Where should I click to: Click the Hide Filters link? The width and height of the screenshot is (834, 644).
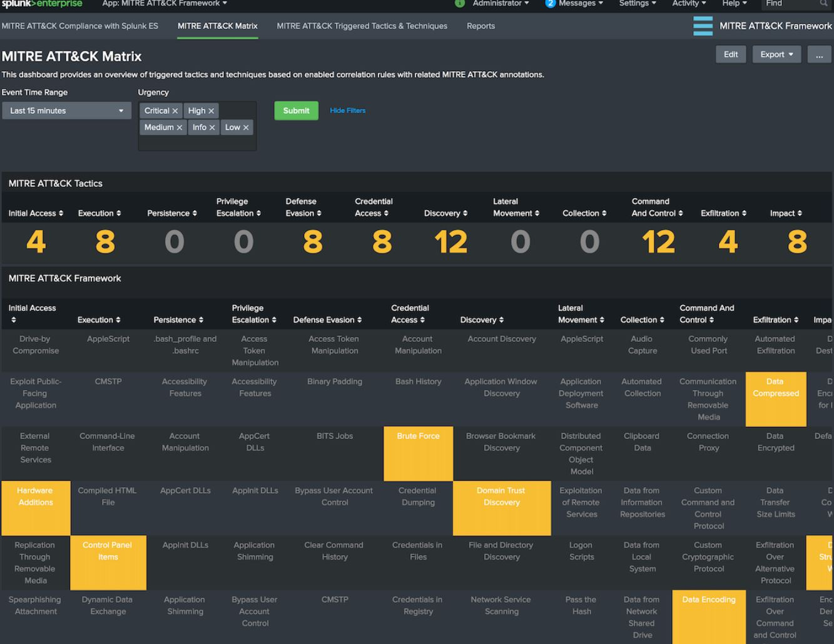pos(347,110)
